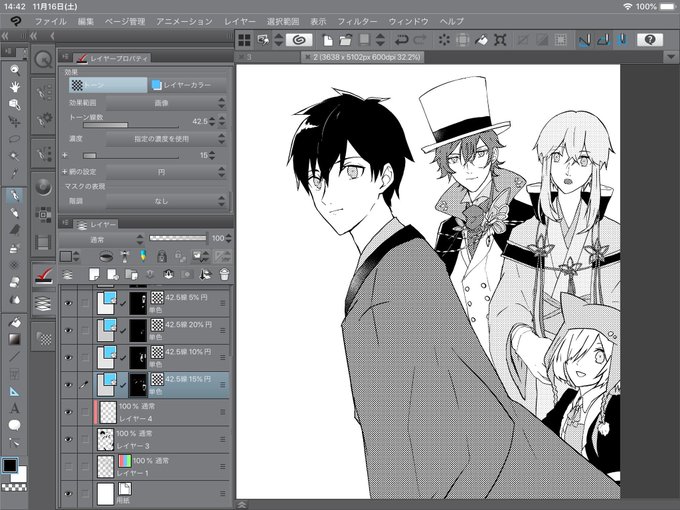Select the レイヤー 3 layer thumbnail
The height and width of the screenshot is (510, 680).
tap(105, 439)
